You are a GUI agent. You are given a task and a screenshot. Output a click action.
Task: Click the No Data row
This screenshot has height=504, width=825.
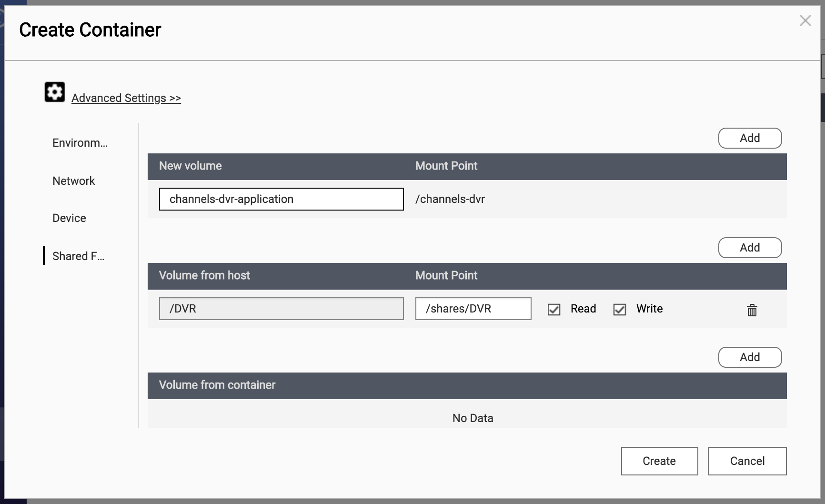point(473,418)
